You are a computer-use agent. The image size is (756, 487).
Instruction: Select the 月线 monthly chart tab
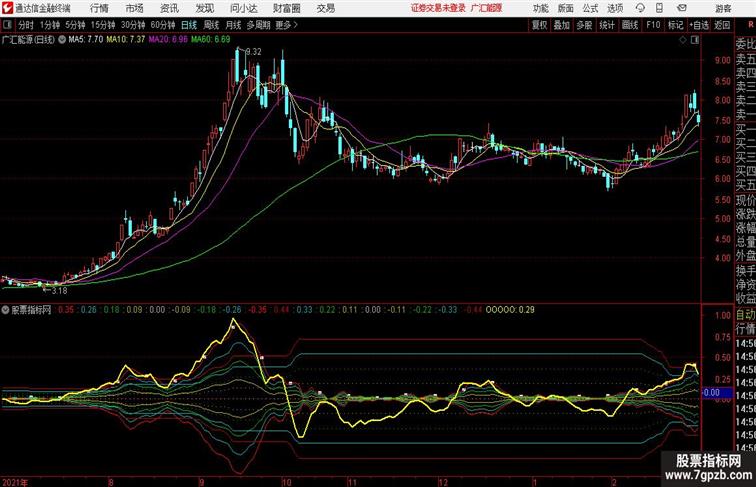pos(233,25)
